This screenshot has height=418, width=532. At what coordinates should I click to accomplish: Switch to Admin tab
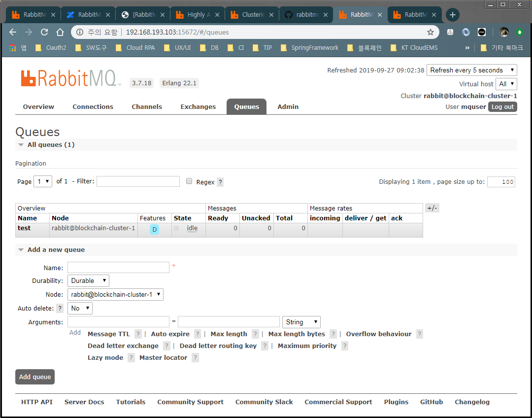(x=288, y=106)
